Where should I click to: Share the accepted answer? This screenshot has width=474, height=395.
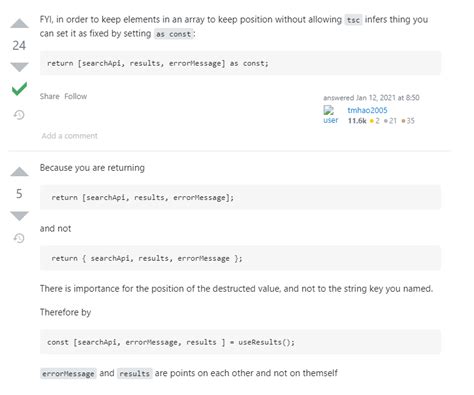click(50, 96)
